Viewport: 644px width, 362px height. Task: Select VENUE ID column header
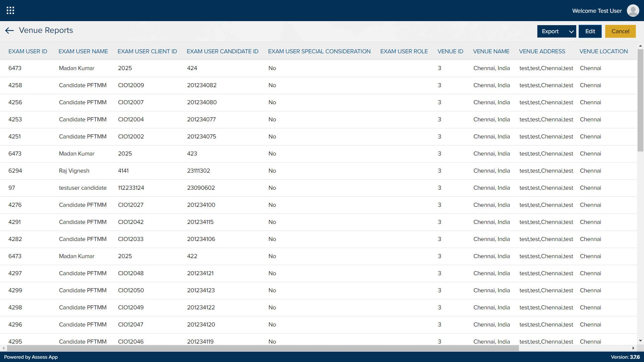(450, 51)
